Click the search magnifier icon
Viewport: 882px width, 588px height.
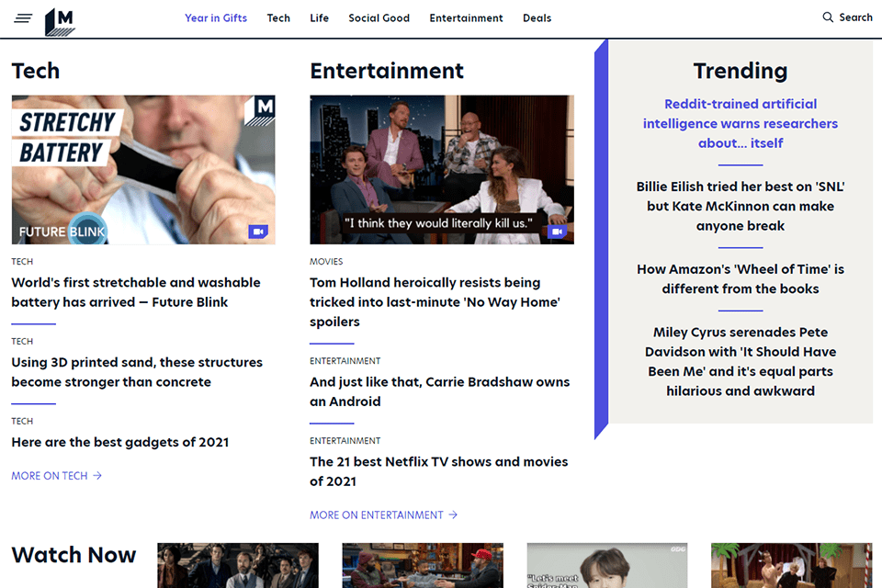[828, 17]
